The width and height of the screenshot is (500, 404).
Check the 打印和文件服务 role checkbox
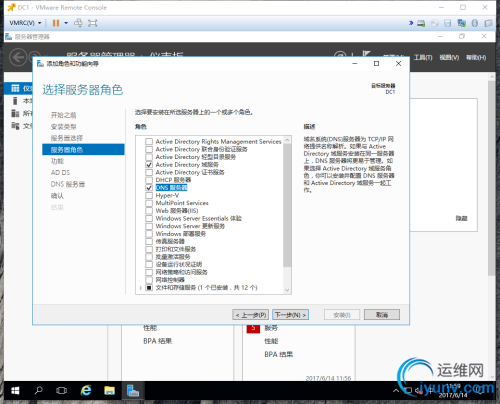(x=149, y=249)
